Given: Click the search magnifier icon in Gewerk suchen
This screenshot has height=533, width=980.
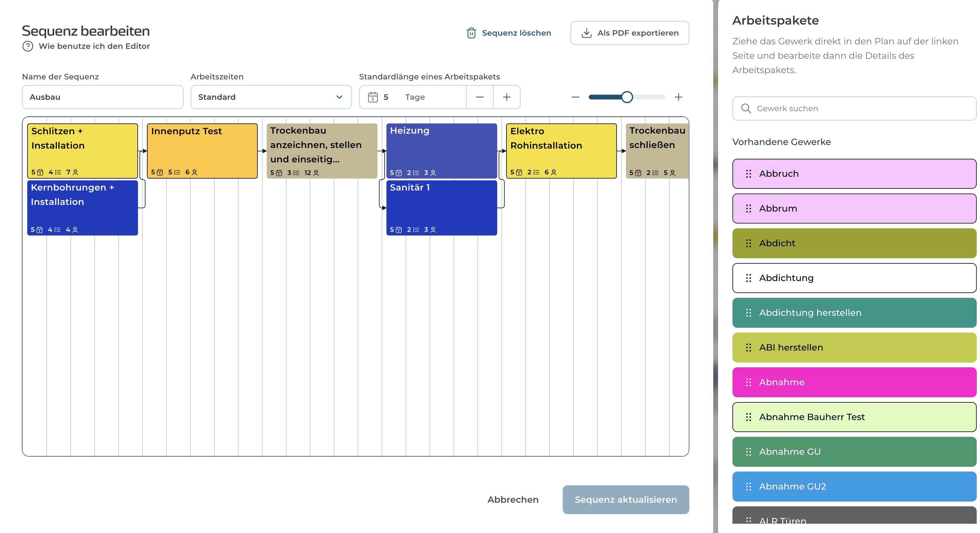Looking at the screenshot, I should click(746, 108).
